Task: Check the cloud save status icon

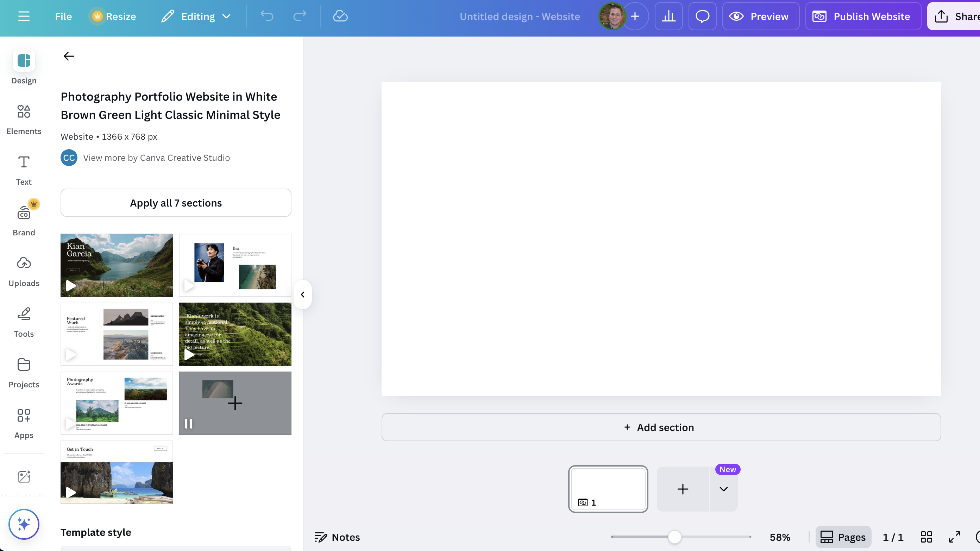Action: click(x=340, y=16)
